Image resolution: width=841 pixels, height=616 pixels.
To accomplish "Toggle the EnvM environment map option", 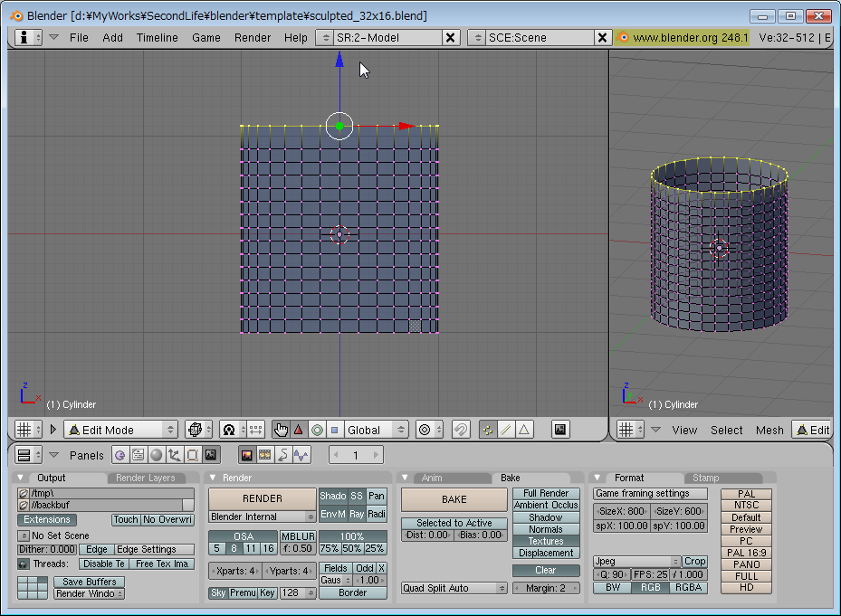I will click(333, 514).
